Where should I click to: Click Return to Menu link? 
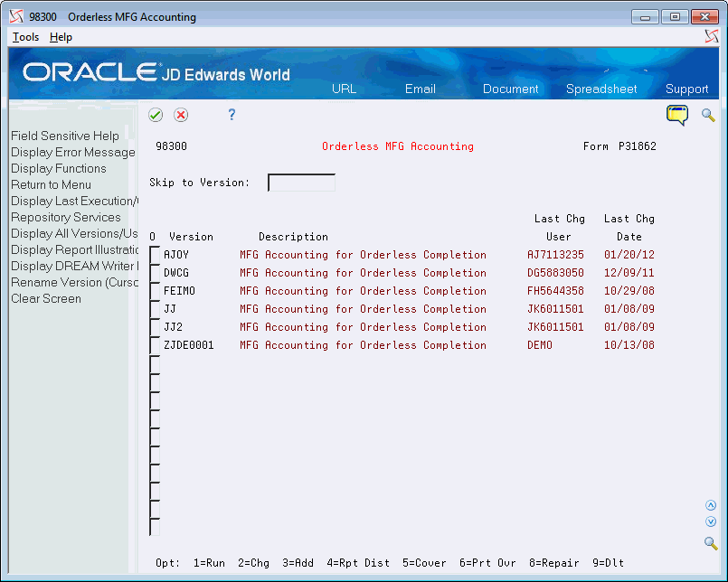pyautogui.click(x=51, y=184)
